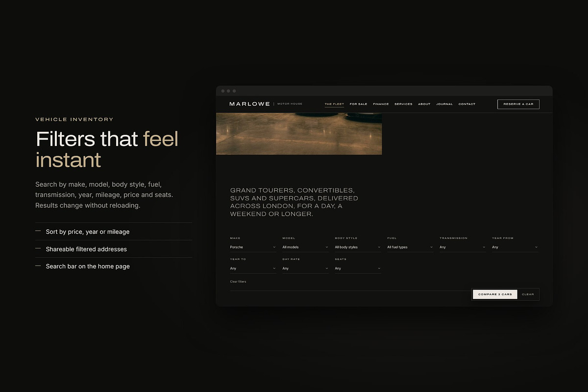The image size is (588, 392).
Task: Click the Compare 3 Cars button
Action: tap(495, 294)
